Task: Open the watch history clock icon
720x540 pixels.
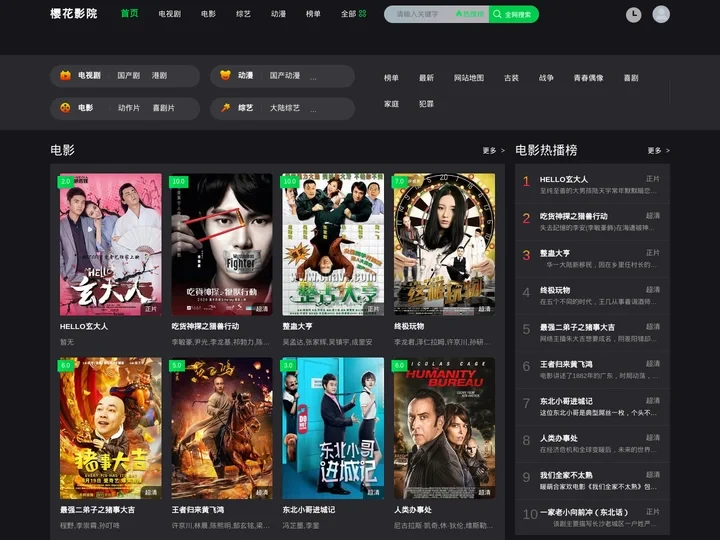Action: click(633, 14)
